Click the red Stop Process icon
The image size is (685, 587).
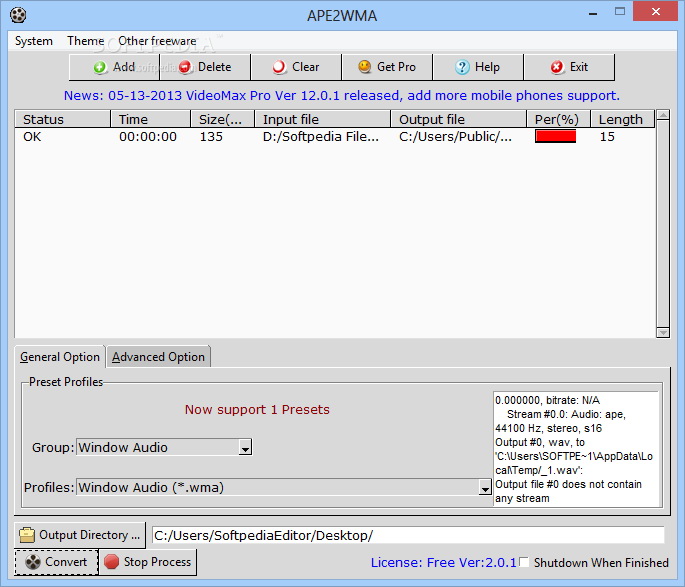112,562
